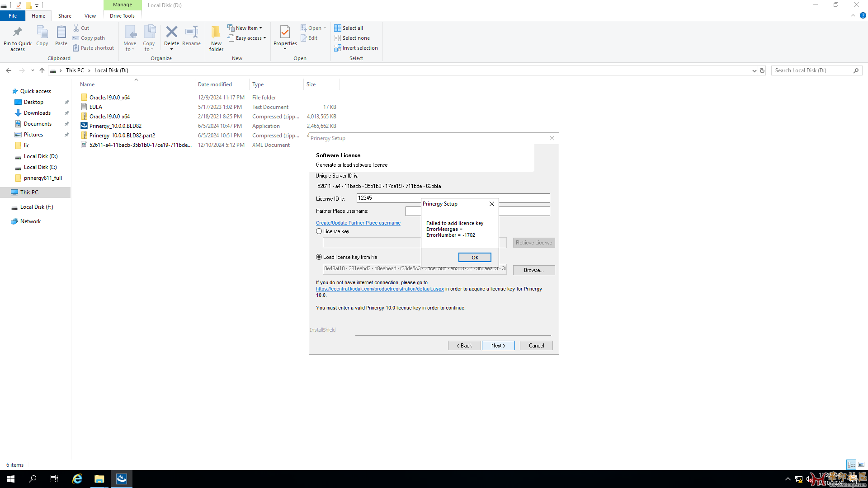Viewport: 868px width, 488px height.
Task: Open the Drive Tools tab
Action: 122,16
